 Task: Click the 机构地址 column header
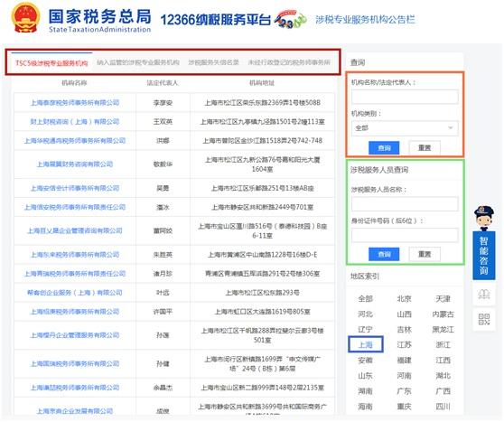262,83
